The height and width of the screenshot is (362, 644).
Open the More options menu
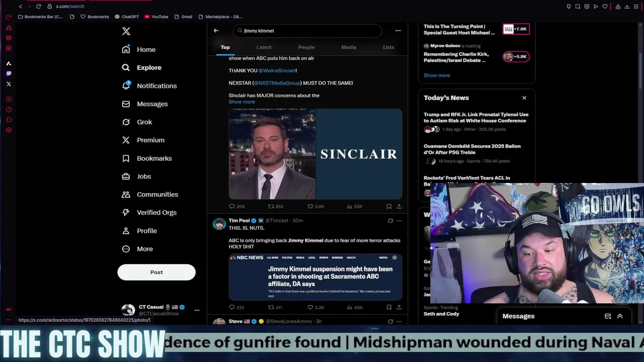point(137,248)
